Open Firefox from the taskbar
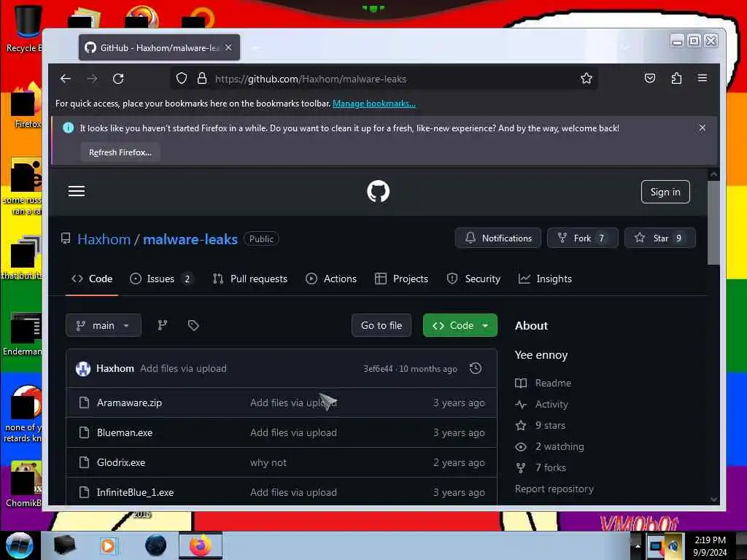This screenshot has height=560, width=747. pos(201,545)
